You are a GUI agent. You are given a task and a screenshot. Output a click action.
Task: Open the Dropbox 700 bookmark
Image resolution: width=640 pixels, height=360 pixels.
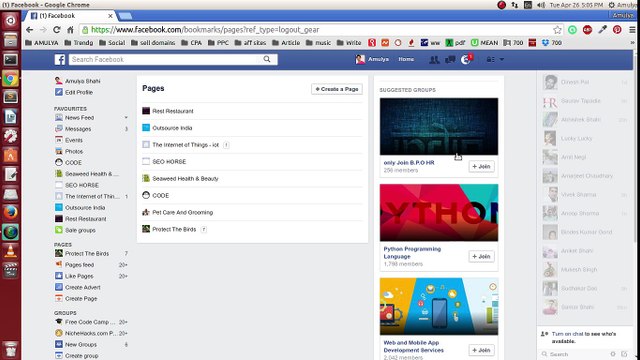[x=552, y=42]
